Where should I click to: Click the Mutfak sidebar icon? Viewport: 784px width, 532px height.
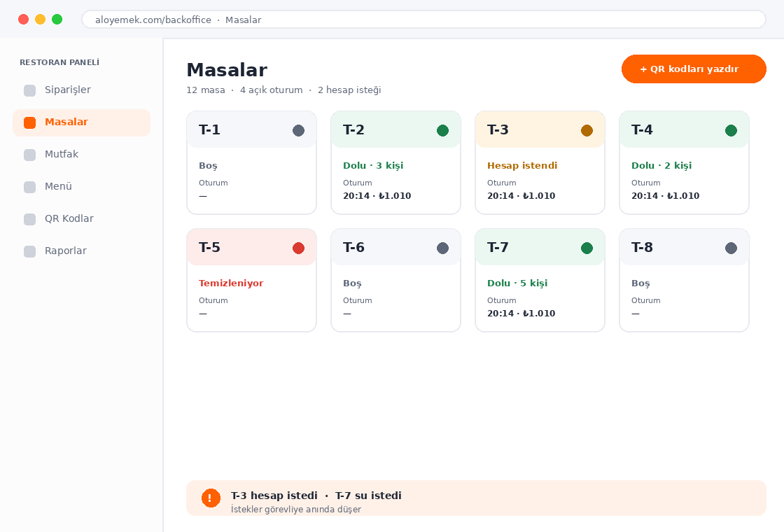click(30, 155)
